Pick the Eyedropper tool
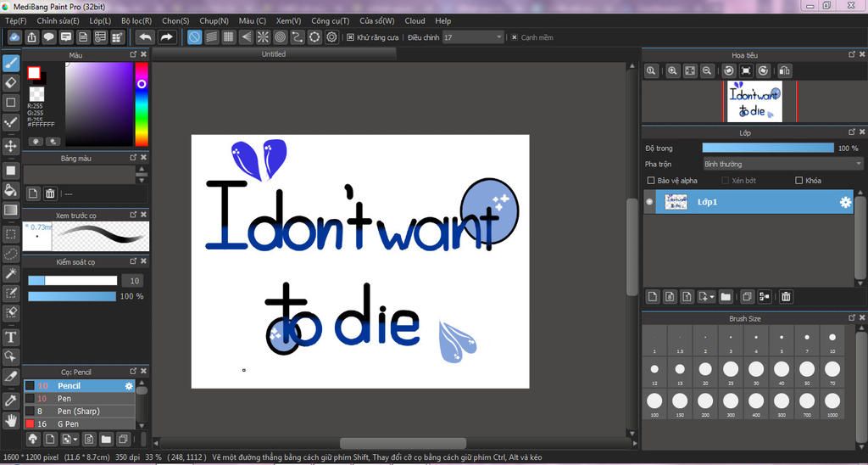Screen dimensions: 868x465 pyautogui.click(x=10, y=401)
